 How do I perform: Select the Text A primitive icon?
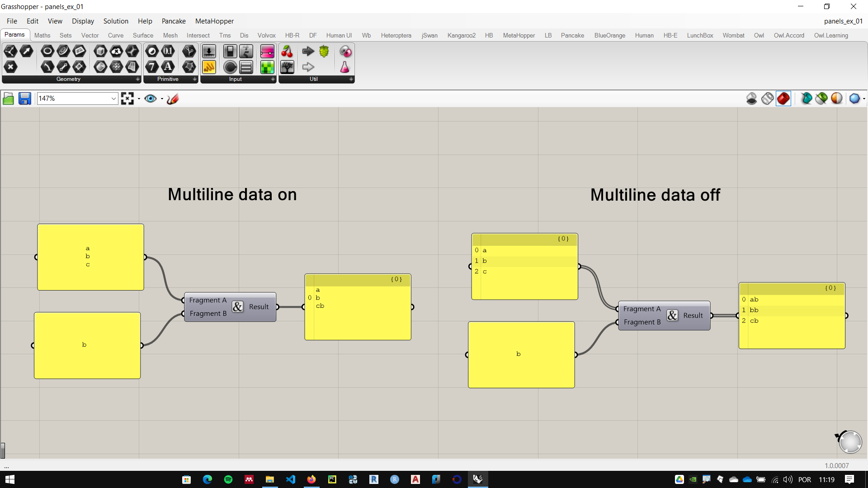168,67
